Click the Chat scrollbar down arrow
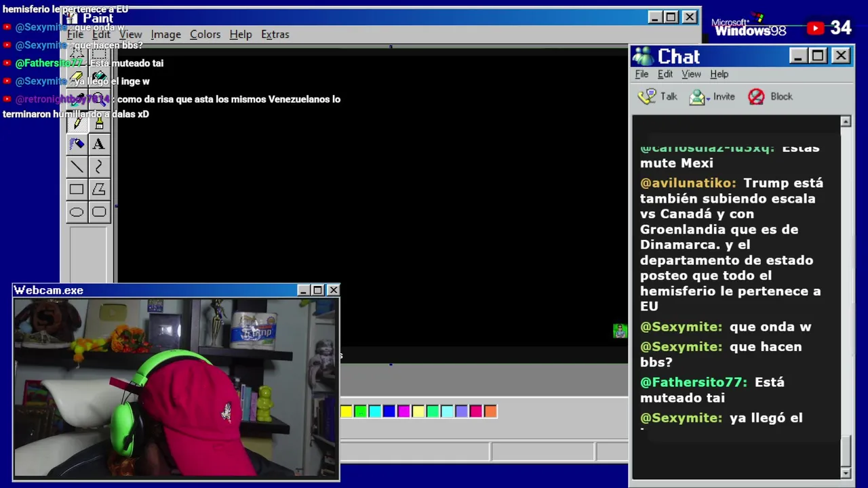Screen dimensions: 868x488 tap(846, 472)
